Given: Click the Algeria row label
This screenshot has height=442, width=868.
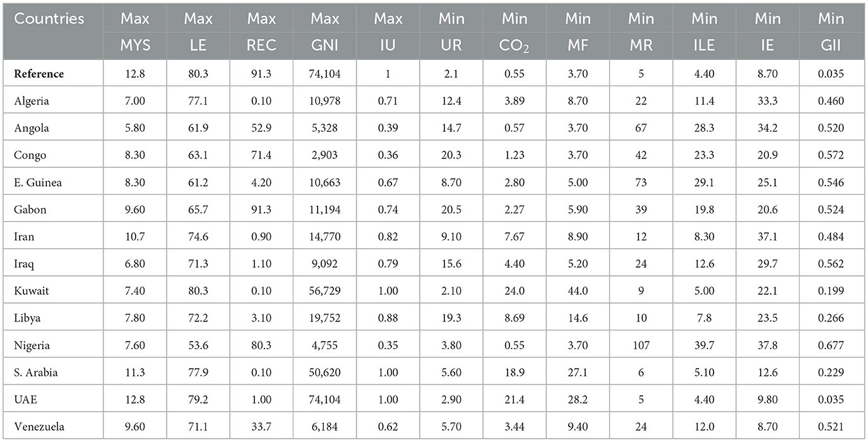Looking at the screenshot, I should click(31, 101).
